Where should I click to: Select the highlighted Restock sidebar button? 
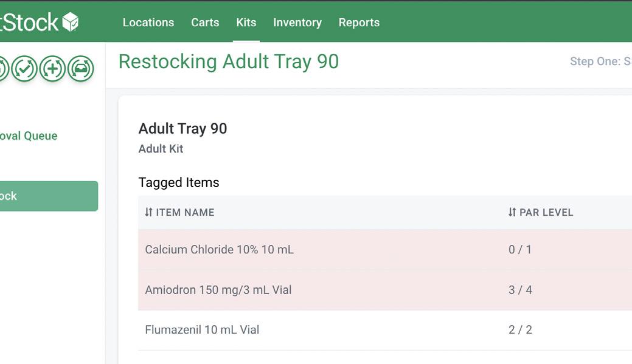coord(47,196)
